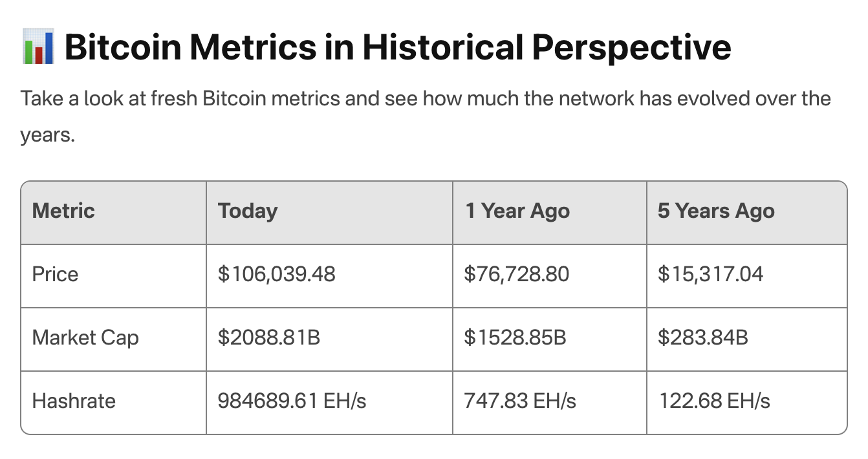Click the Hashrate row label
This screenshot has width=868, height=459.
pos(74,401)
